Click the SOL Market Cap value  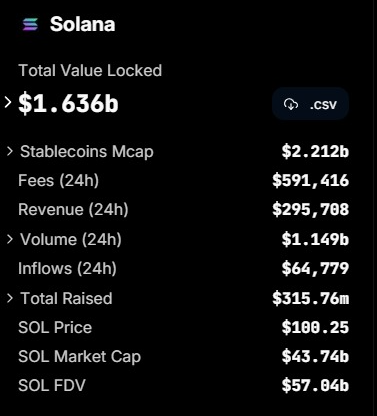point(315,357)
